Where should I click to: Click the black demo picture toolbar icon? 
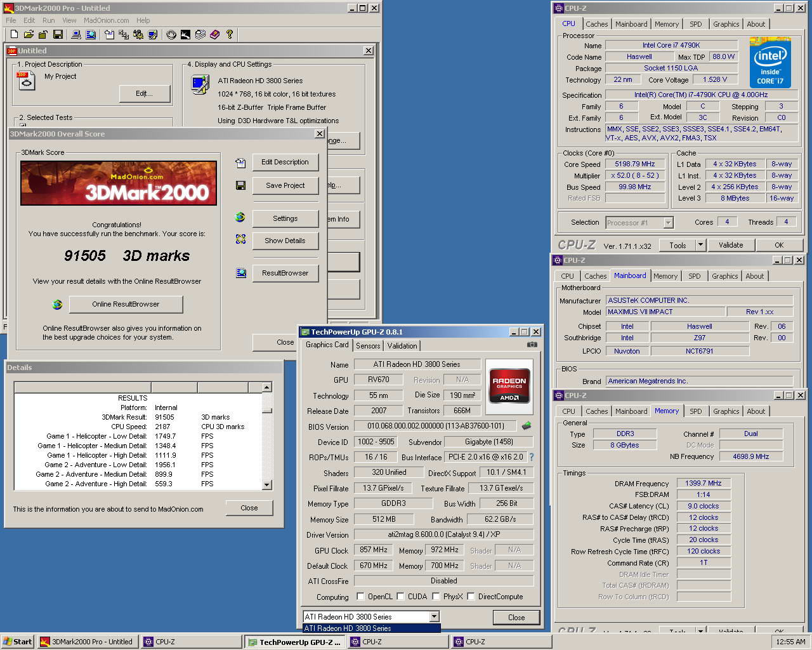pyautogui.click(x=186, y=34)
